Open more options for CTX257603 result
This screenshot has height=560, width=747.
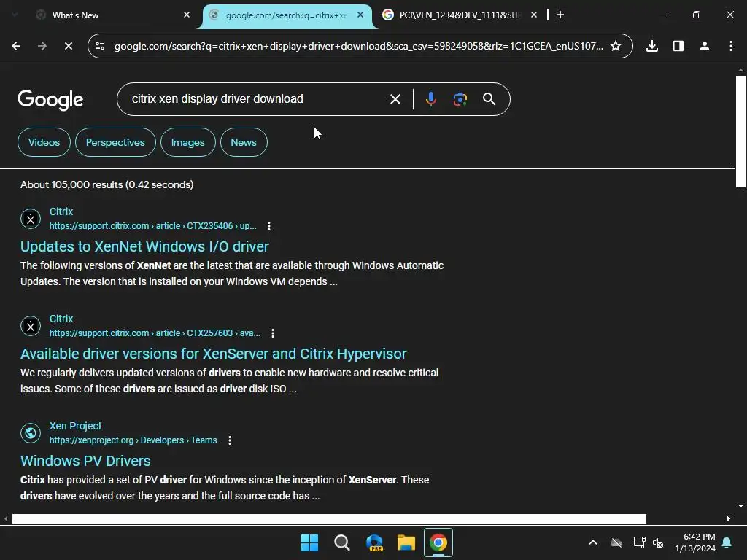273,333
